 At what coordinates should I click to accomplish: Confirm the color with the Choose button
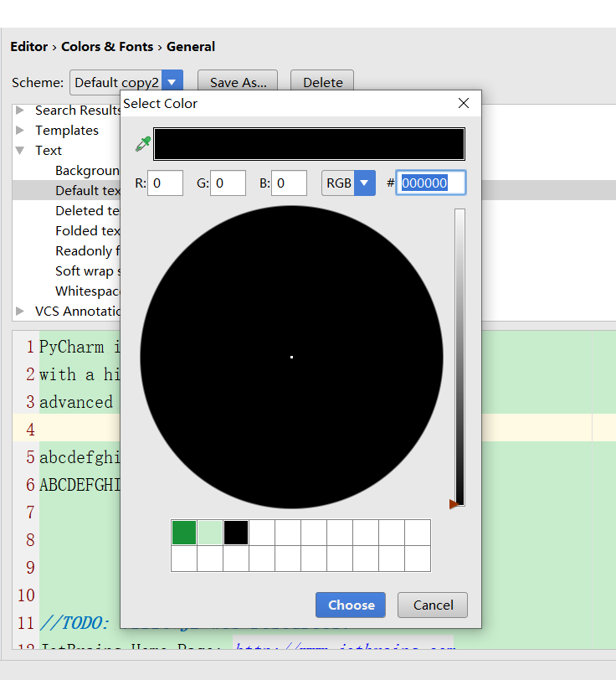[350, 605]
